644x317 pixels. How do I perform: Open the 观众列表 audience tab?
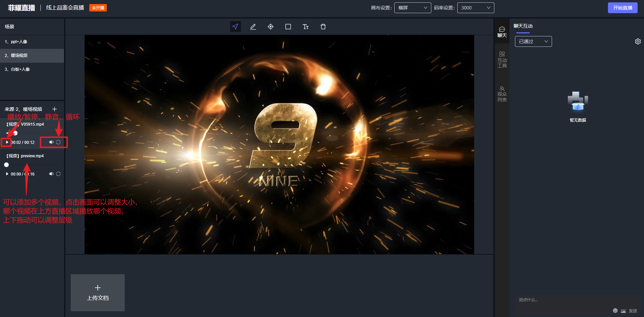pos(502,94)
